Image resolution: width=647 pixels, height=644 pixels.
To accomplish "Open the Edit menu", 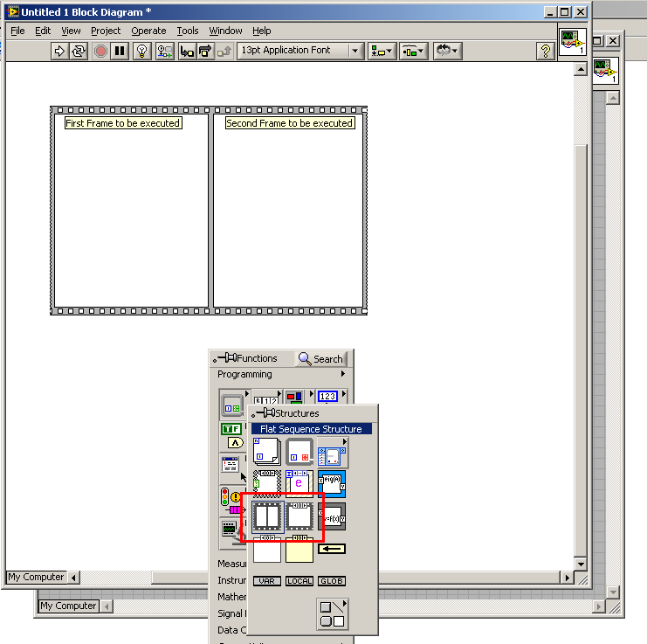I will pos(43,31).
